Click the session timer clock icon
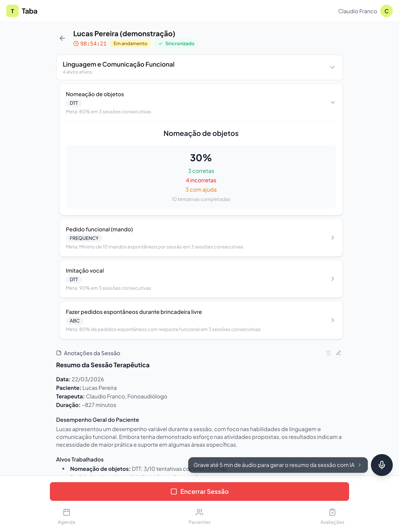This screenshot has height=532, width=399. point(76,44)
